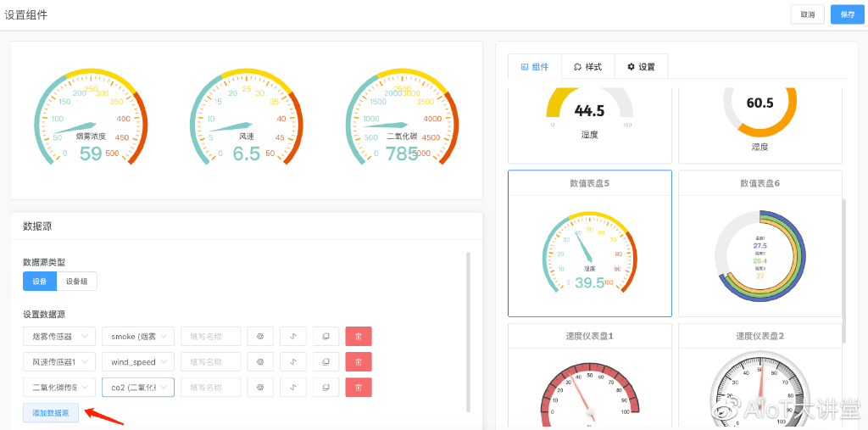Open the 二氧化碳传感 device dropdown

click(59, 388)
